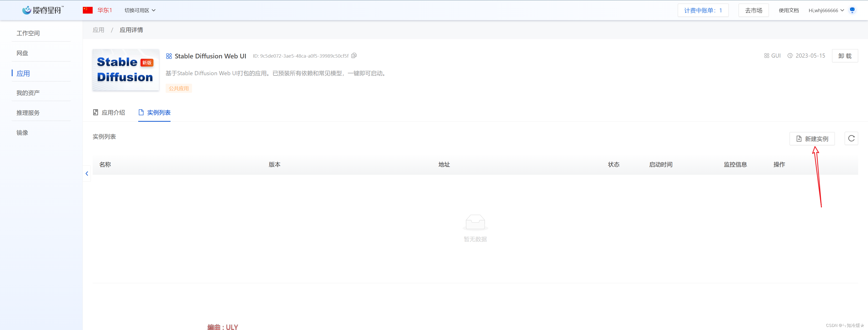Click the 版本 column header

[x=274, y=164]
